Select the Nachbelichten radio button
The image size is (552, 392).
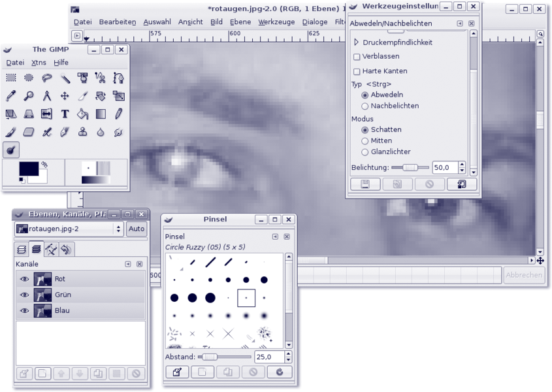[365, 106]
